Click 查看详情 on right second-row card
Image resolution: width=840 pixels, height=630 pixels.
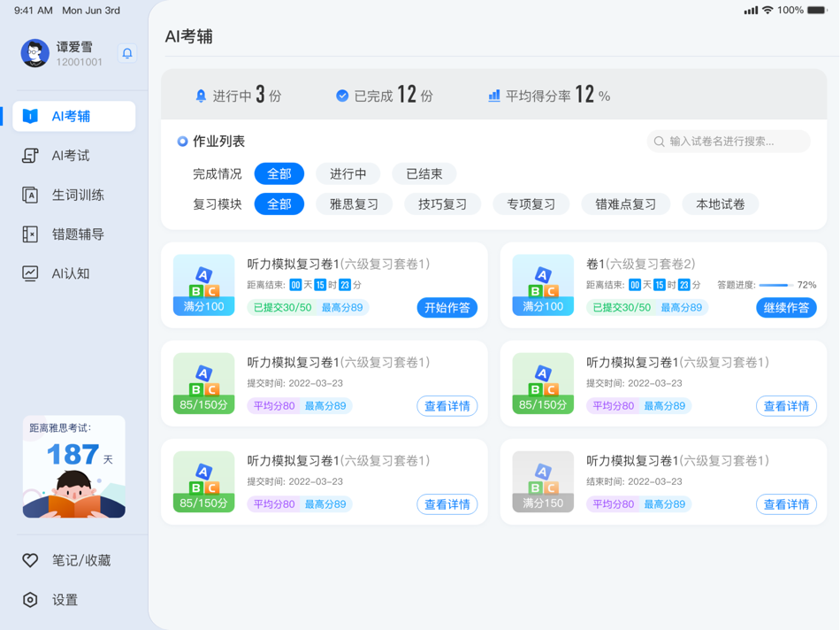(786, 406)
